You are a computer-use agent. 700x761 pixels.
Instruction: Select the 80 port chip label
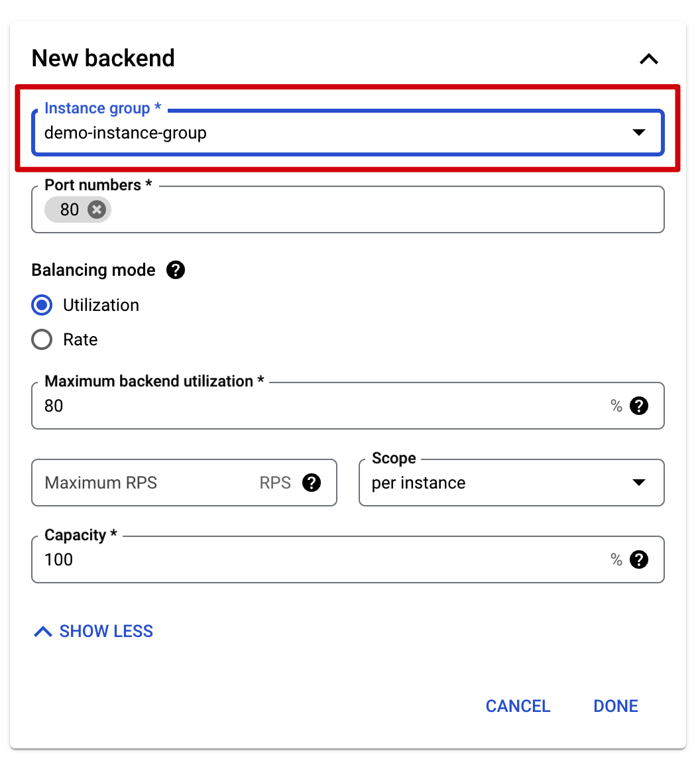click(x=70, y=210)
